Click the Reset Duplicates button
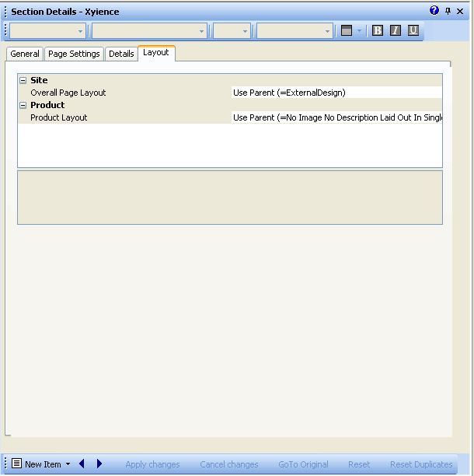This screenshot has width=474, height=476. point(421,464)
